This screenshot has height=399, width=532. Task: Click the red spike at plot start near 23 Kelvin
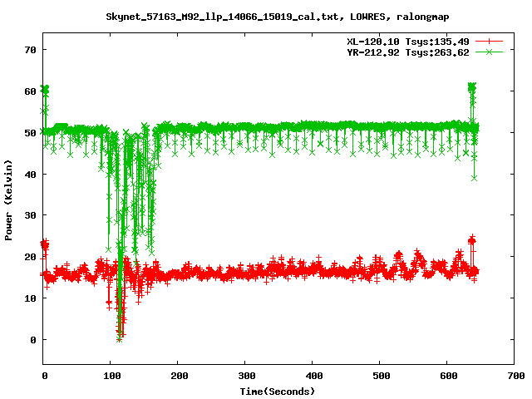[44, 244]
